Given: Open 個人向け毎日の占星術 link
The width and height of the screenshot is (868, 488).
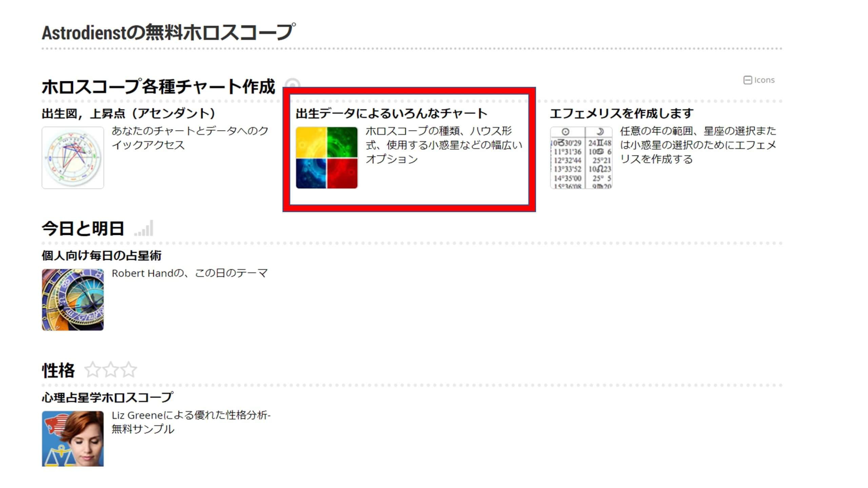Looking at the screenshot, I should tap(102, 255).
